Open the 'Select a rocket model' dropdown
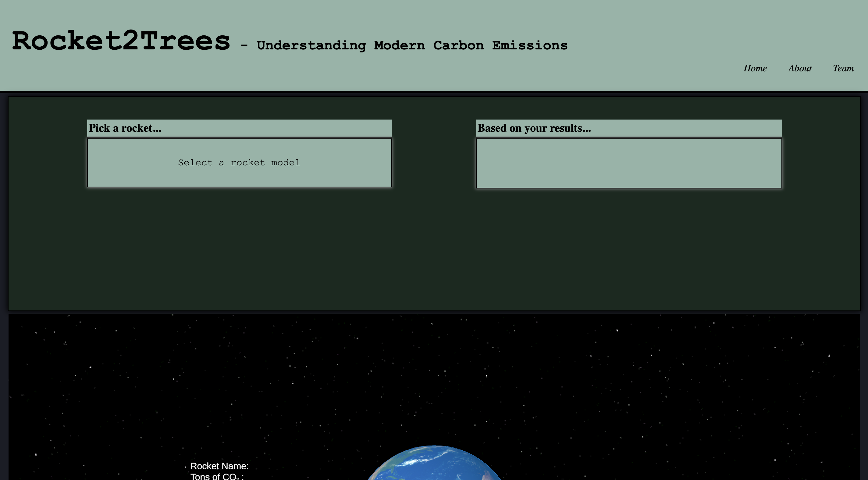Image resolution: width=868 pixels, height=480 pixels. [239, 163]
